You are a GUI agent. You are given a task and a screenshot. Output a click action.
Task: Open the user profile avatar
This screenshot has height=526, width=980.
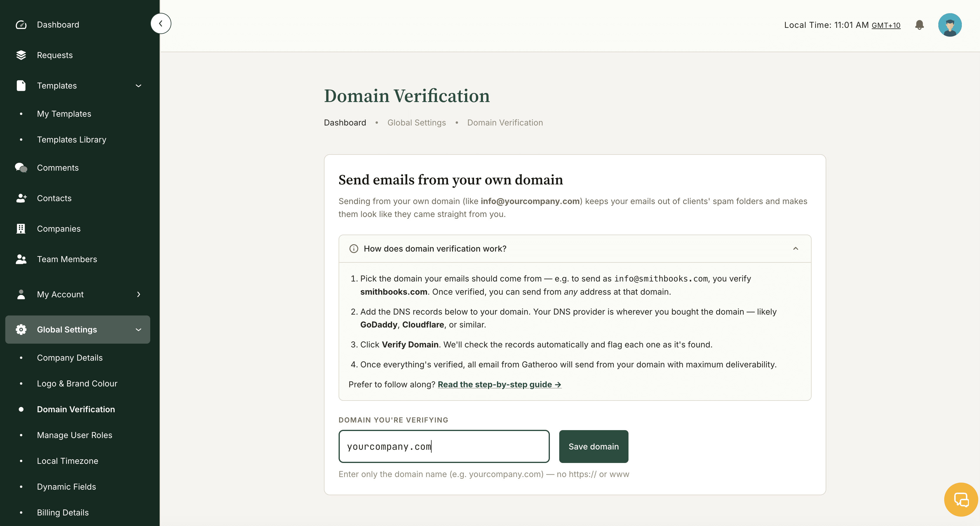pyautogui.click(x=950, y=25)
